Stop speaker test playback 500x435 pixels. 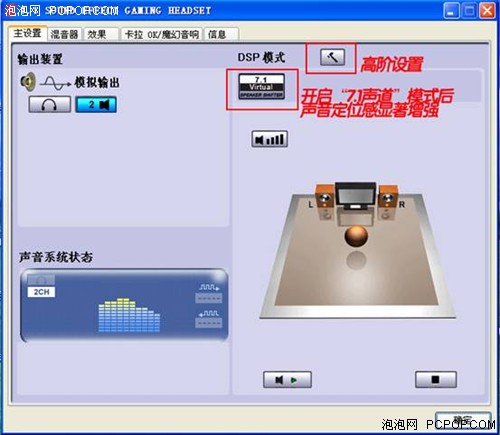click(436, 380)
